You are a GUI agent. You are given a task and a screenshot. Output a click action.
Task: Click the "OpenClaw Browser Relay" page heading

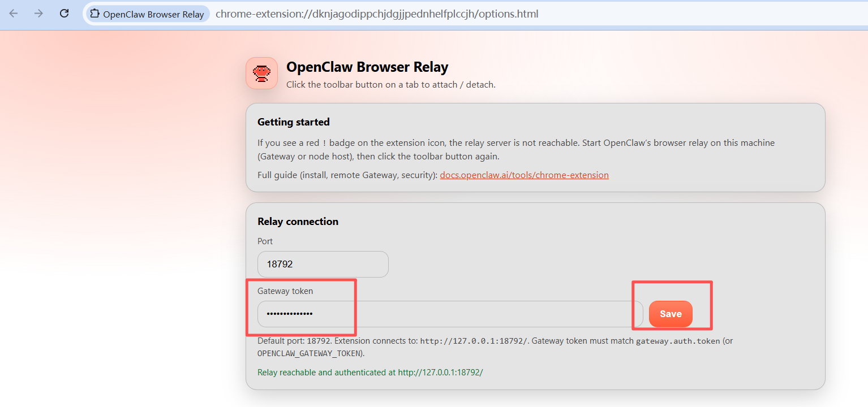pos(367,67)
